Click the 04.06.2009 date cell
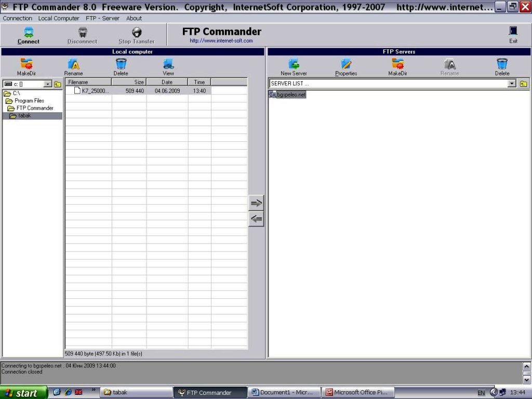 (x=167, y=91)
